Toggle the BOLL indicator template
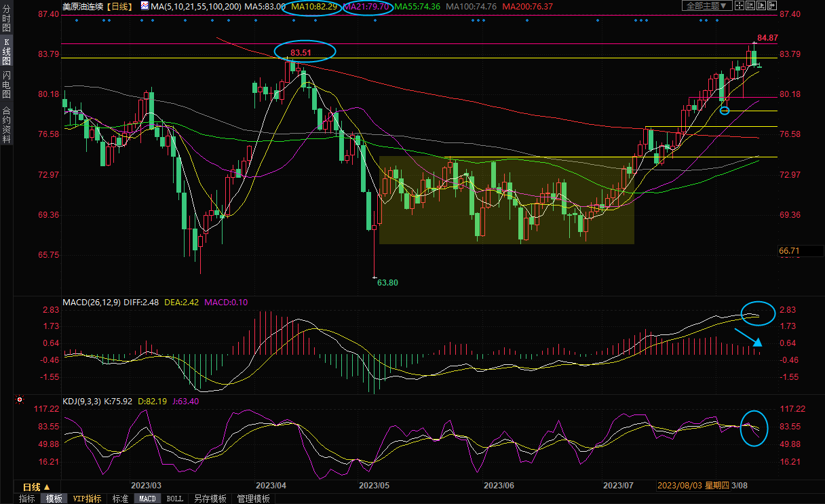This screenshot has height=504, width=825. [174, 499]
